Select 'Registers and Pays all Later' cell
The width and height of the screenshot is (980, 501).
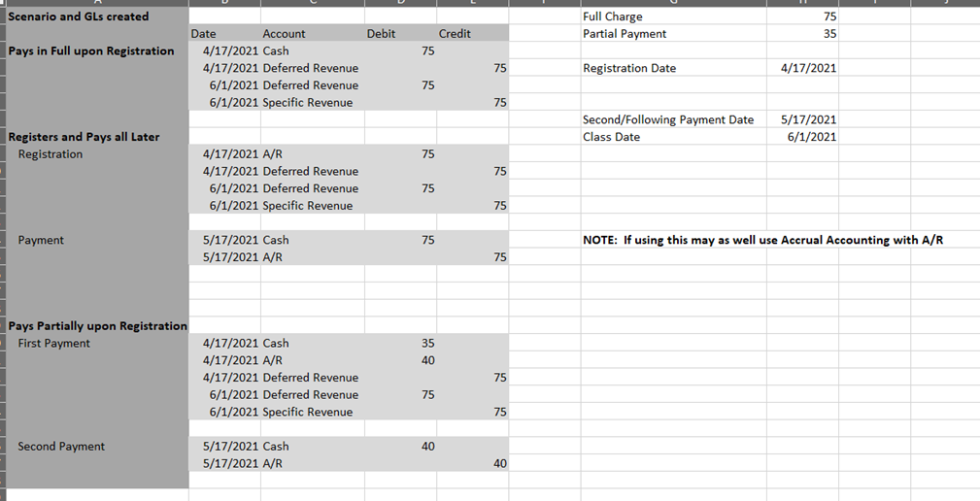(97, 137)
